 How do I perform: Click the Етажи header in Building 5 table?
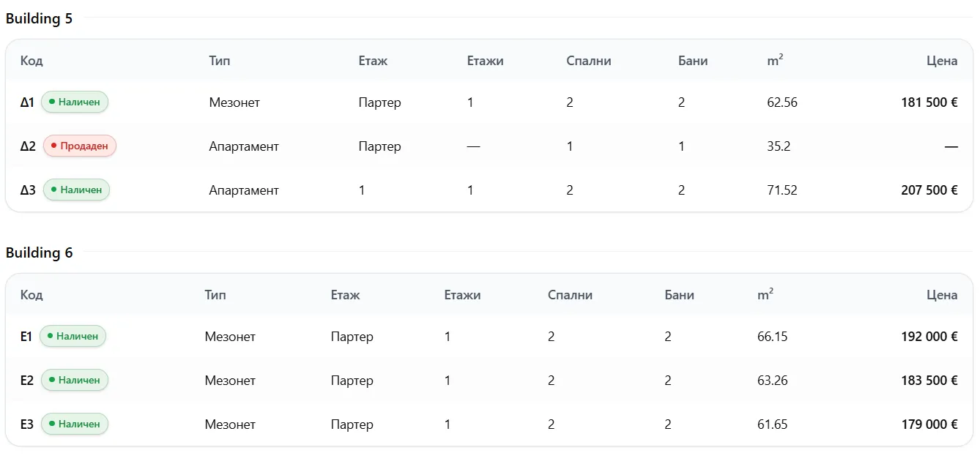485,61
